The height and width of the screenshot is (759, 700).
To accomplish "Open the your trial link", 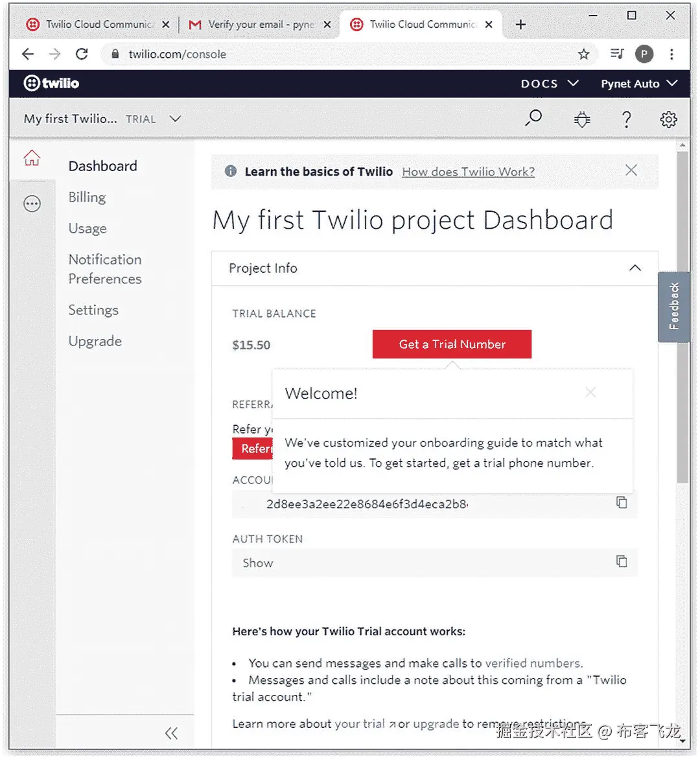I will click(364, 723).
